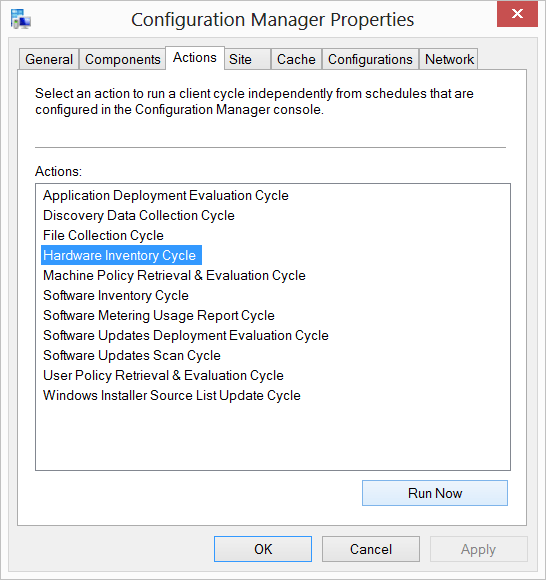
Task: Choose Software Metering Usage Report Cycle
Action: (x=159, y=315)
